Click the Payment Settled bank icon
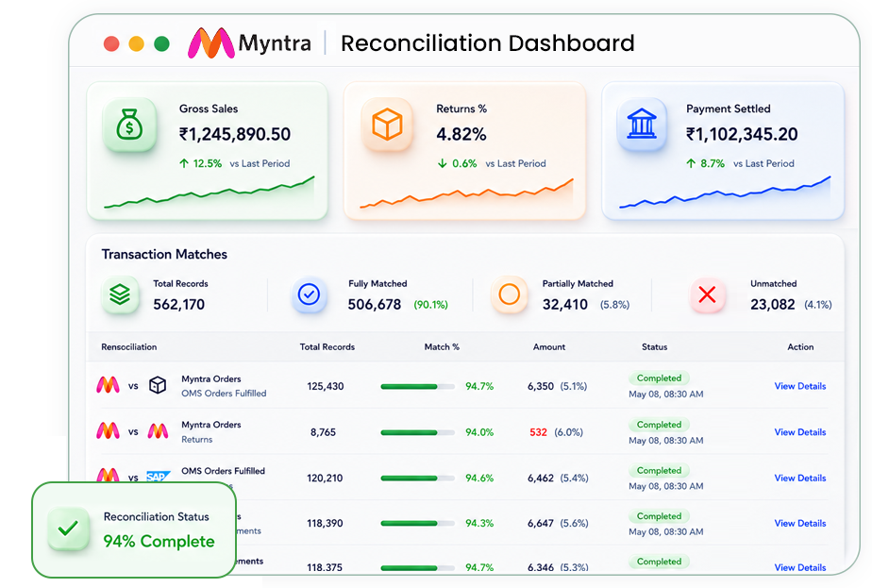The image size is (872, 588). click(642, 124)
